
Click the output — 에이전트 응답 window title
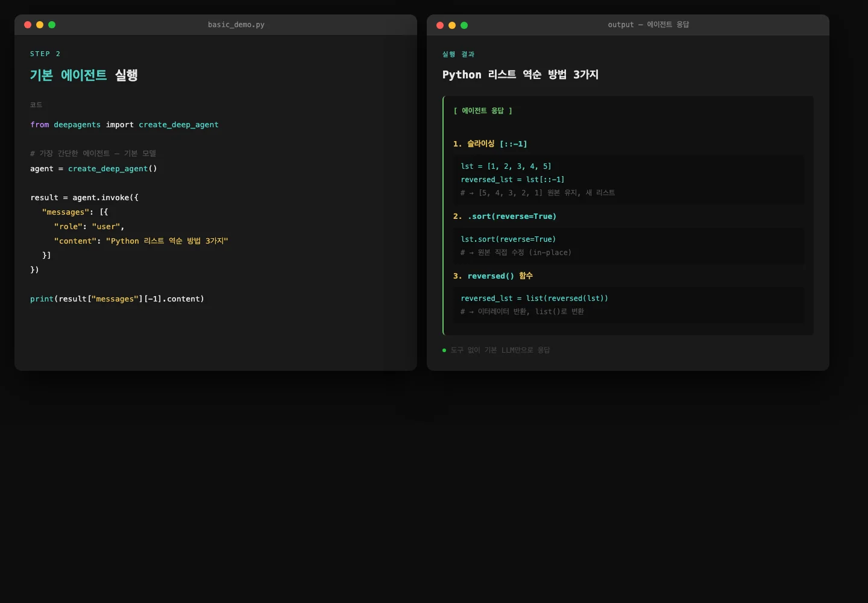(648, 25)
